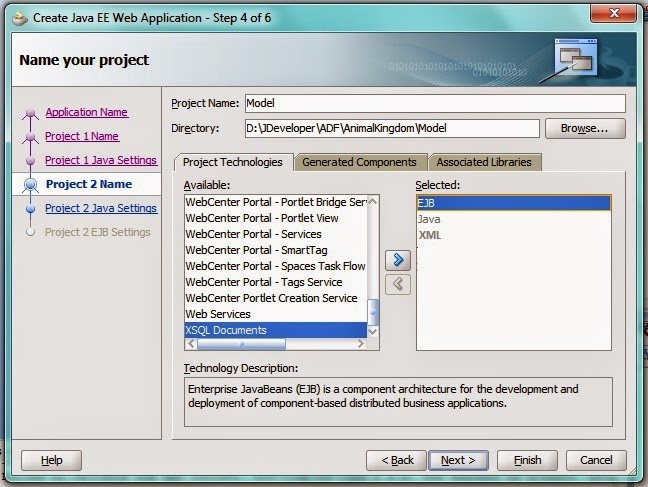The width and height of the screenshot is (648, 487).
Task: Select XSQL Documents in Available list
Action: [276, 330]
